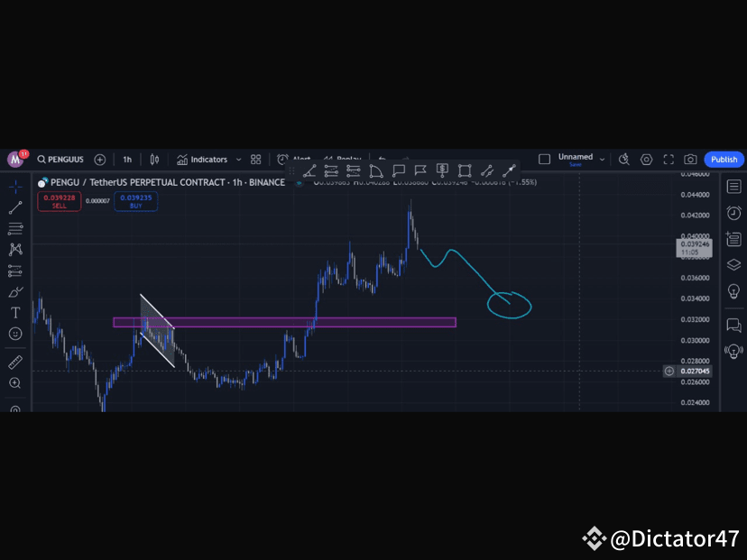Toggle the layout select square icon
The width and height of the screenshot is (747, 560).
[x=544, y=159]
